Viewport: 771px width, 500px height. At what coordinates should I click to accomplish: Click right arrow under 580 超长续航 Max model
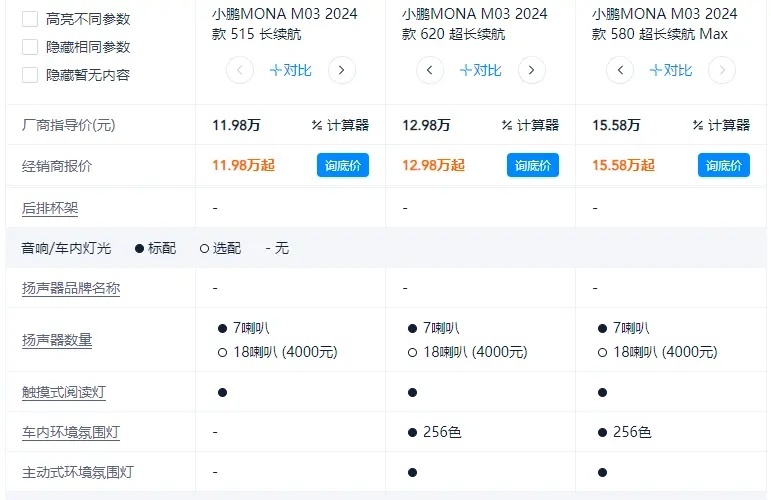point(722,70)
